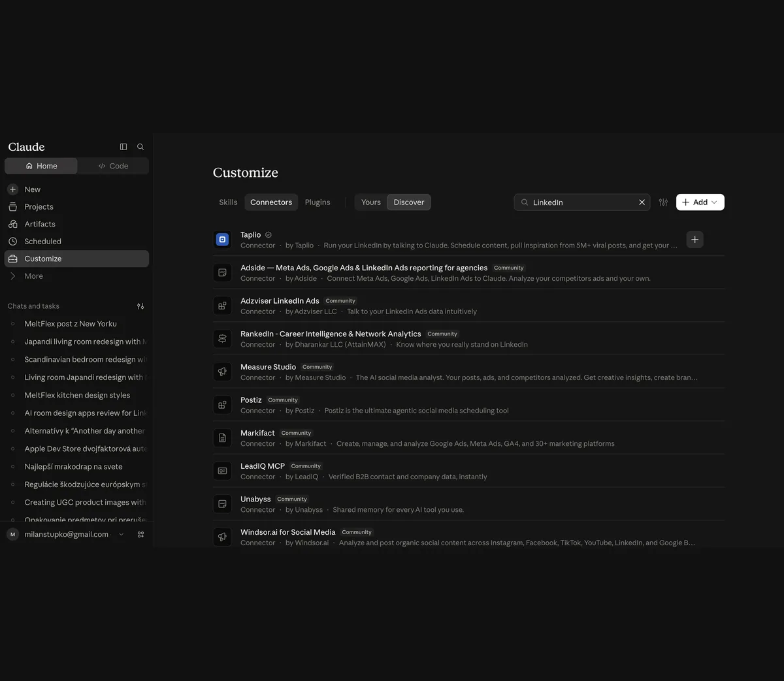The height and width of the screenshot is (681, 784).
Task: Click the LinkedIn search field
Action: point(581,202)
